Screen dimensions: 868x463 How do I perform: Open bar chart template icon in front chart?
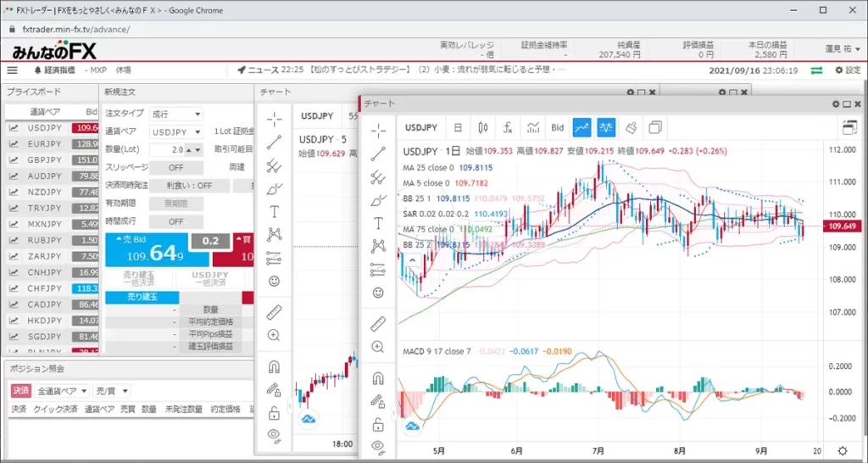[x=533, y=128]
